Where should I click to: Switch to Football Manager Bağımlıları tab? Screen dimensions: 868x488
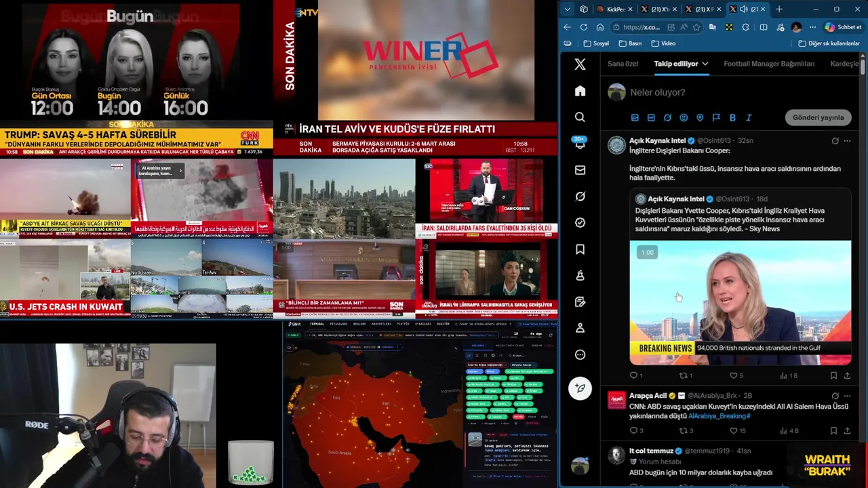point(769,64)
